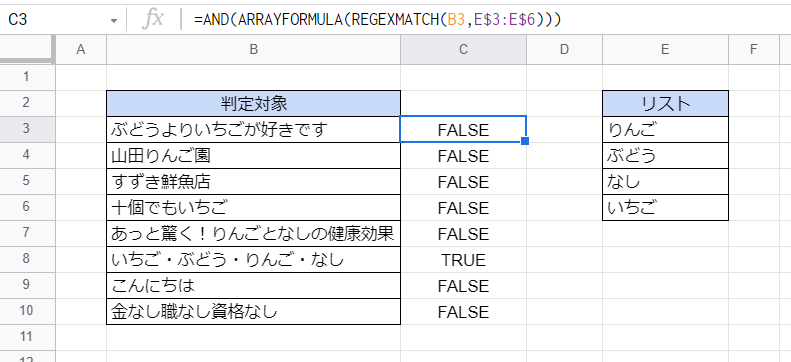Click the FALSE result for 十個でもいちご
791x362 pixels.
click(x=464, y=208)
